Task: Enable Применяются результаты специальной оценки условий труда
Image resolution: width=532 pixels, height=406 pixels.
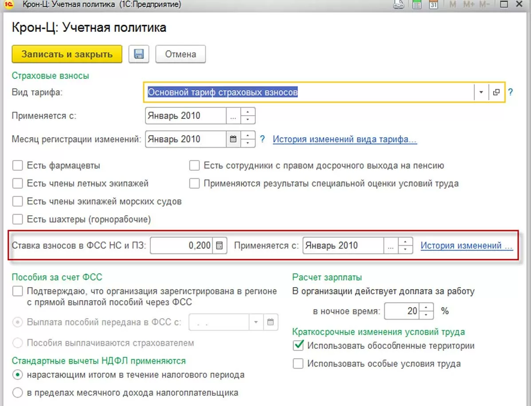Action: click(x=194, y=183)
